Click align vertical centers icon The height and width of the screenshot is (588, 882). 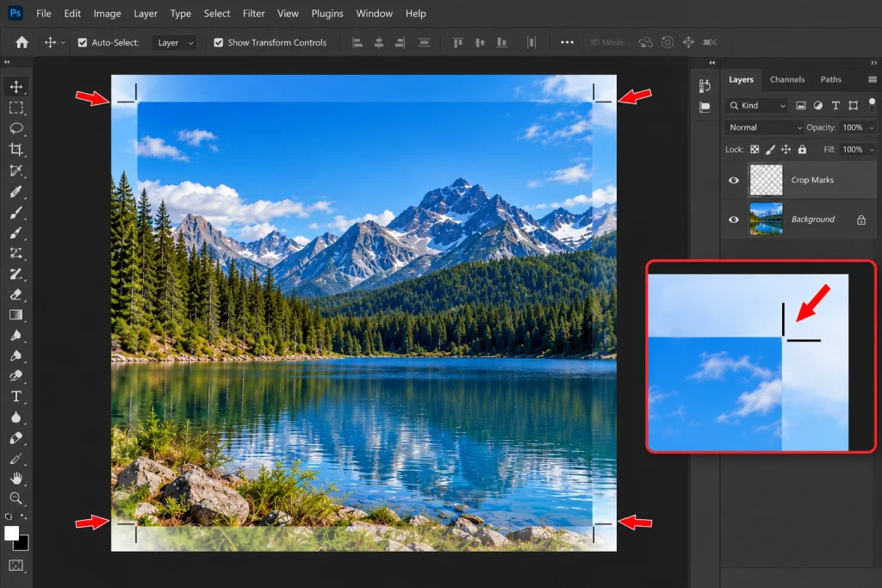coord(480,42)
